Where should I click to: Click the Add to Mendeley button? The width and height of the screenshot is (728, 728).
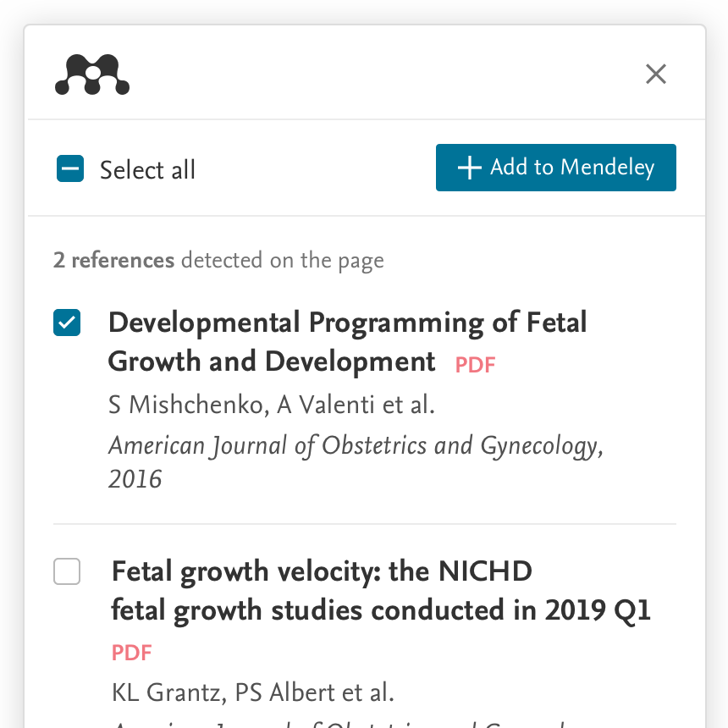click(556, 168)
